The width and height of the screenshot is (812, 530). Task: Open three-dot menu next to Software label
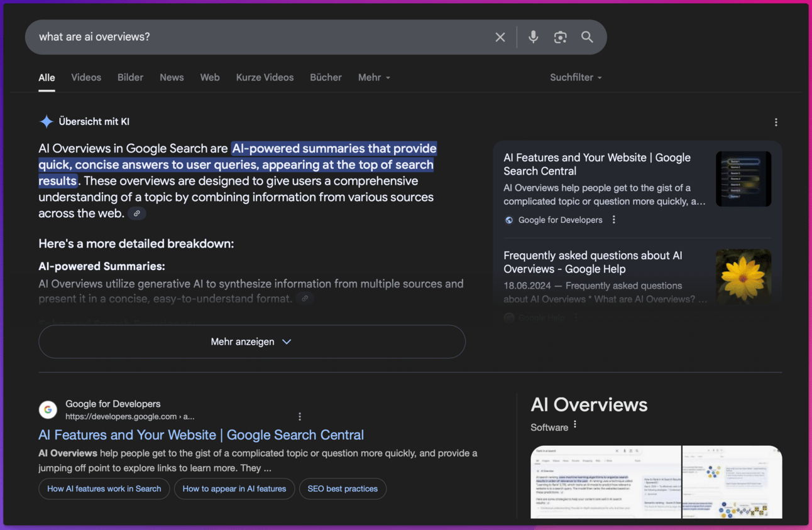coord(575,425)
